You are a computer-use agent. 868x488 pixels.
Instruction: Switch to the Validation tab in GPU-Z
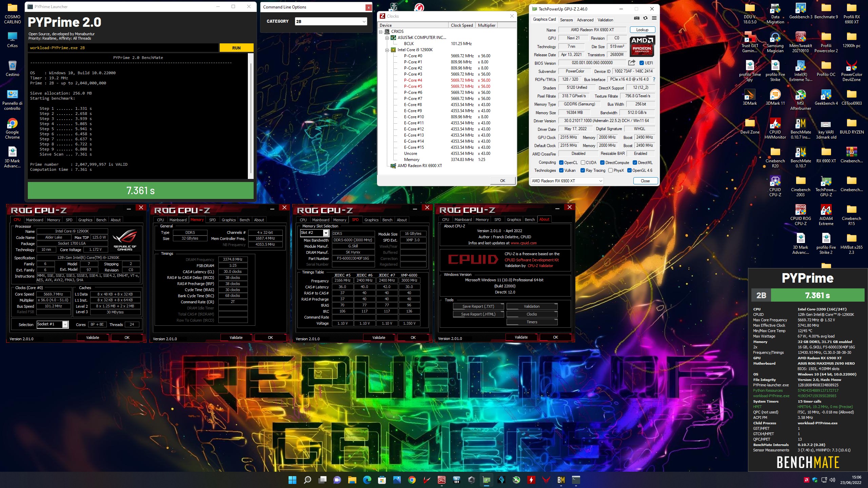pos(605,20)
